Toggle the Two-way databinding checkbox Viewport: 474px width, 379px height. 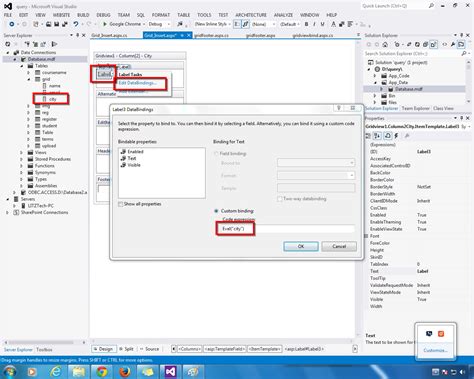[x=279, y=199]
